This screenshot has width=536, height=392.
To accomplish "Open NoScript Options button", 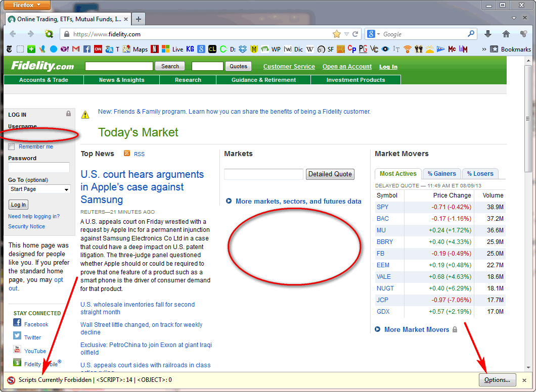I will [498, 380].
